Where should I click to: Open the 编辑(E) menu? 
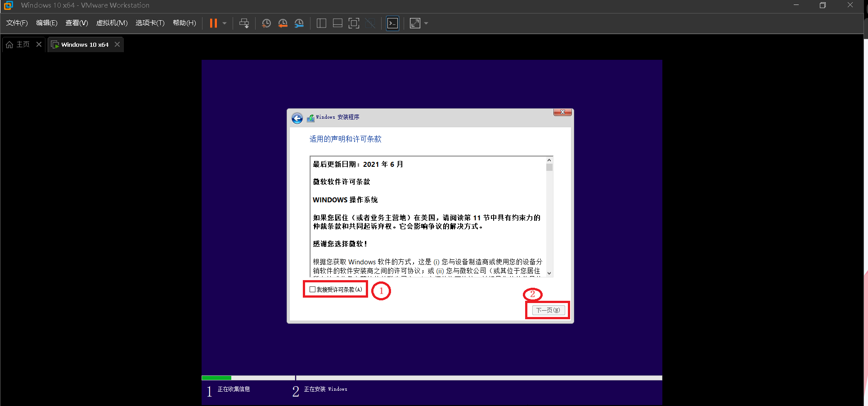point(47,23)
